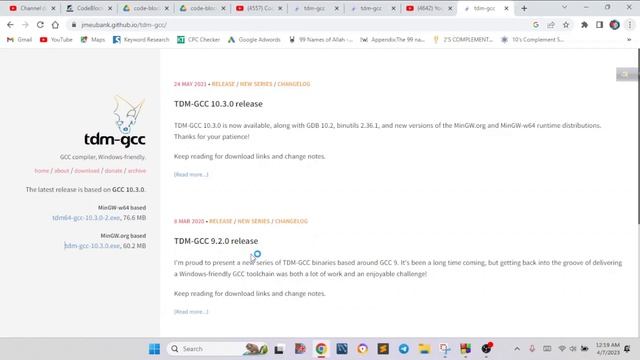Share this page via address bar icon
The height and width of the screenshot is (360, 640).
[x=551, y=25]
